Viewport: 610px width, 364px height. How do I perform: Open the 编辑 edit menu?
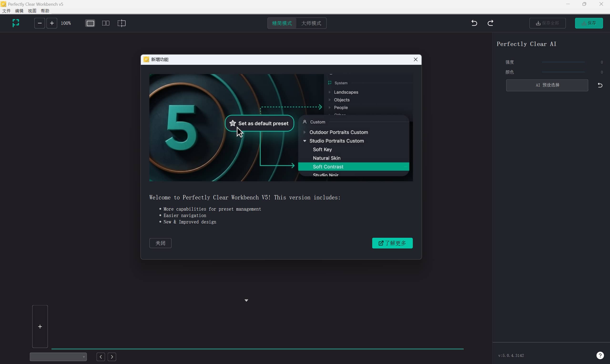(19, 11)
